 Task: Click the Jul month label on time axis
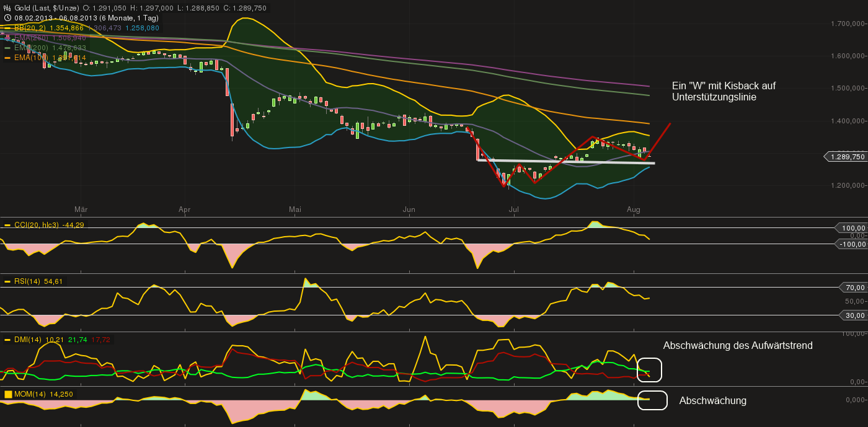tap(514, 210)
